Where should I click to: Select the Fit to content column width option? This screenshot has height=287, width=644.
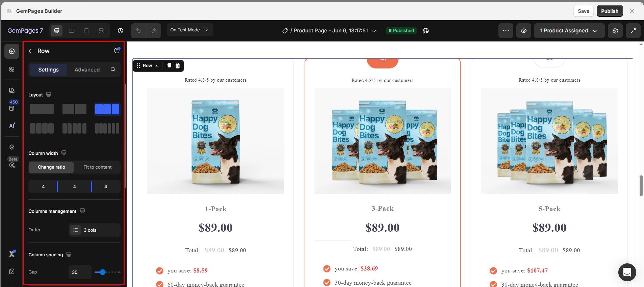[x=97, y=167]
